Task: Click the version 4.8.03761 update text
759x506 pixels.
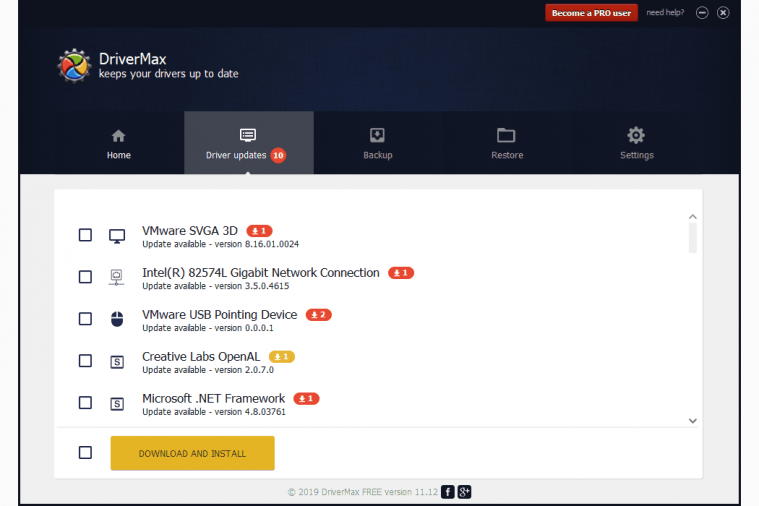Action: [x=214, y=412]
